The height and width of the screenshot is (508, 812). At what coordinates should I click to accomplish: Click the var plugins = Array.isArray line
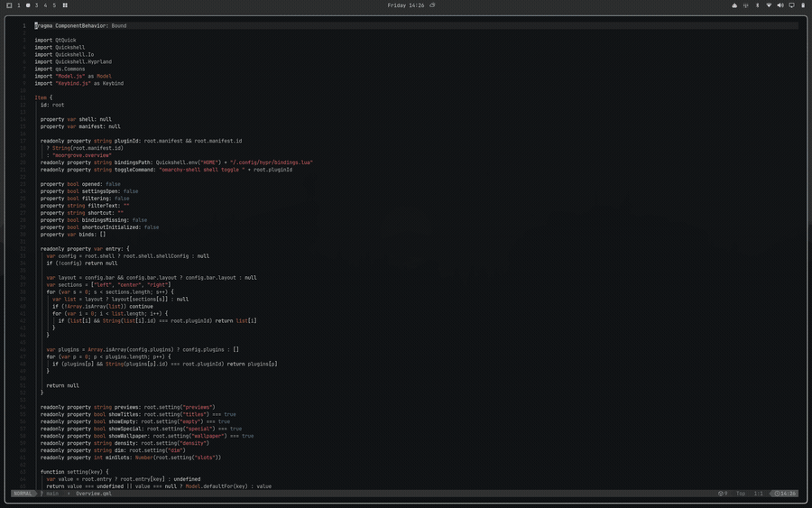click(143, 349)
